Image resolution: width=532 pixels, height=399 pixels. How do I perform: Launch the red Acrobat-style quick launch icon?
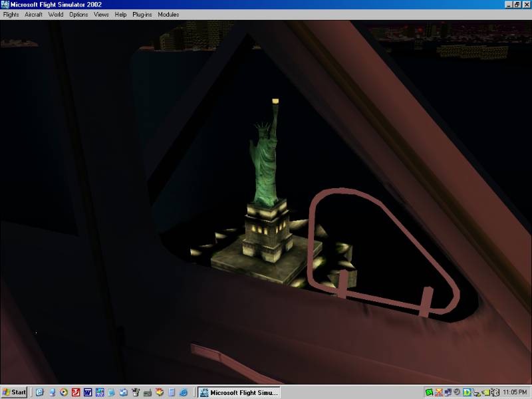pos(76,392)
